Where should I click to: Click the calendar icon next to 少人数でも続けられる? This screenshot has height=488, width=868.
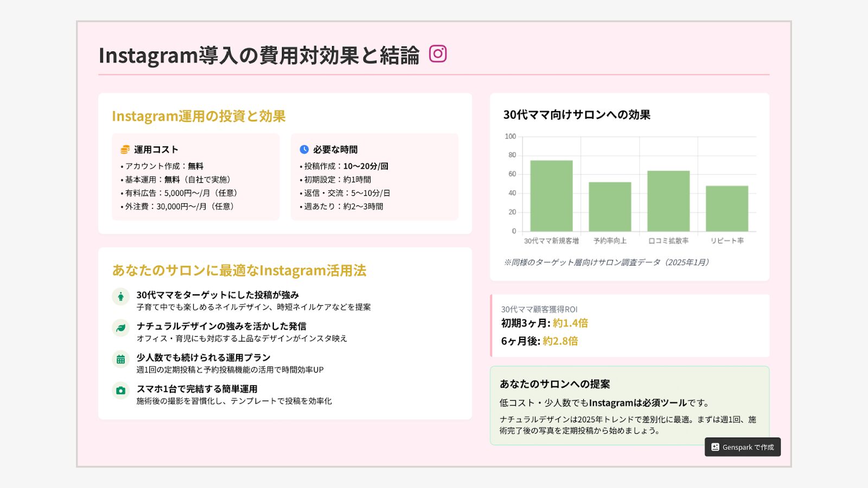(x=120, y=359)
